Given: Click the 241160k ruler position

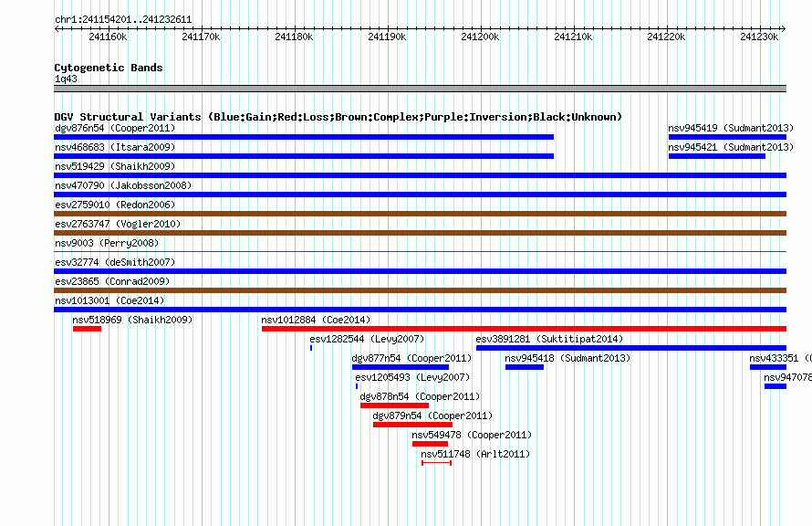Looking at the screenshot, I should (x=108, y=37).
